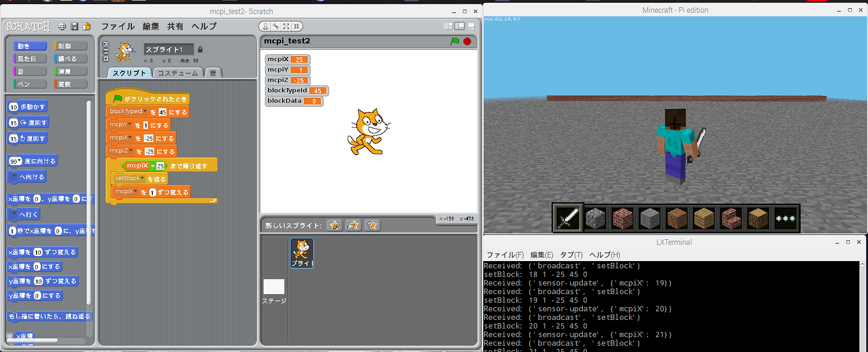
Task: Open ヘルプ(H) menu in LXTerminal
Action: point(605,255)
